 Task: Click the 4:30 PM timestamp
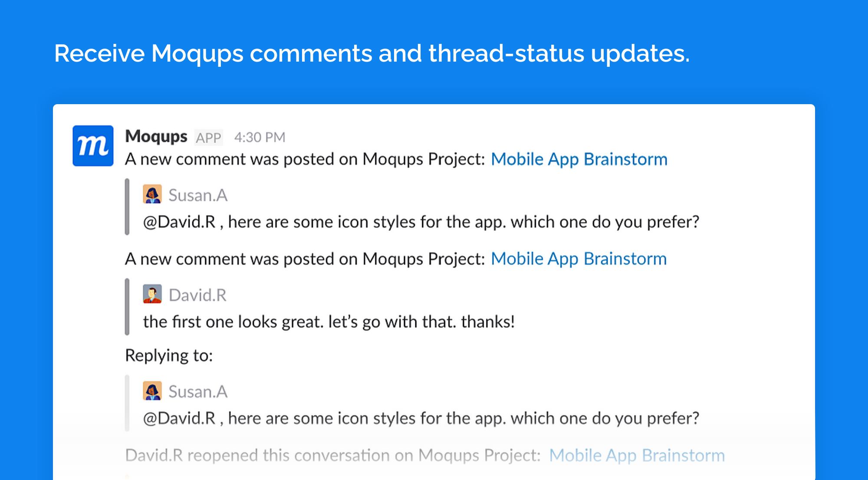pyautogui.click(x=259, y=137)
